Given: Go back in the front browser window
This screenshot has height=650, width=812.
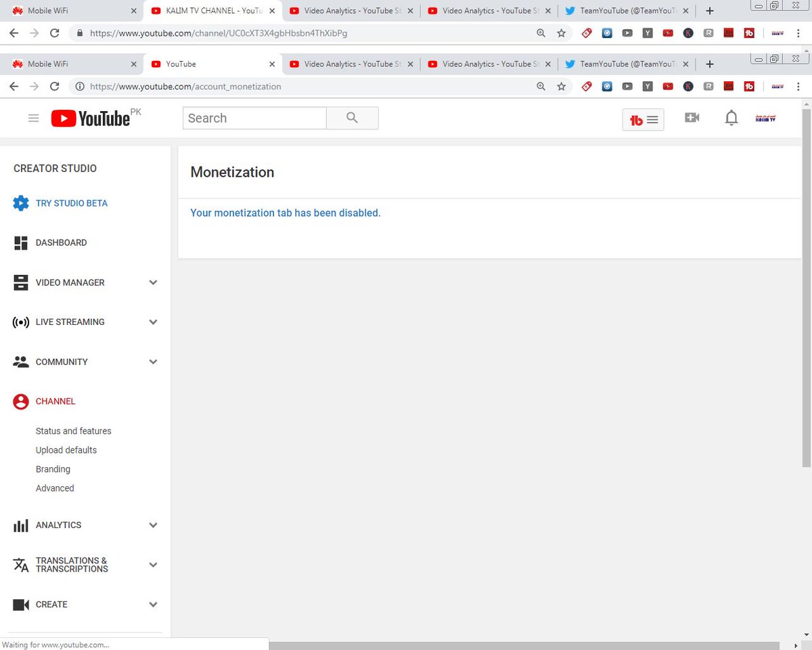Looking at the screenshot, I should tap(14, 87).
